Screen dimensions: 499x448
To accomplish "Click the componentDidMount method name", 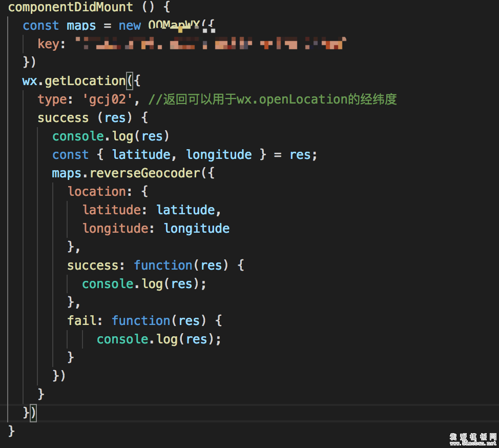I will coord(70,7).
